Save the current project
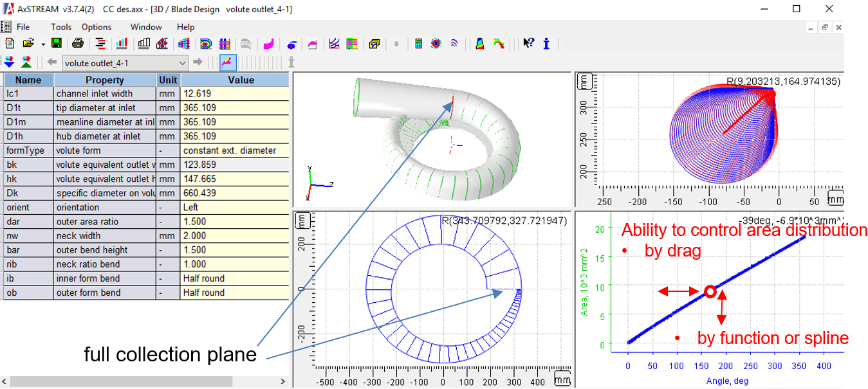 click(56, 43)
